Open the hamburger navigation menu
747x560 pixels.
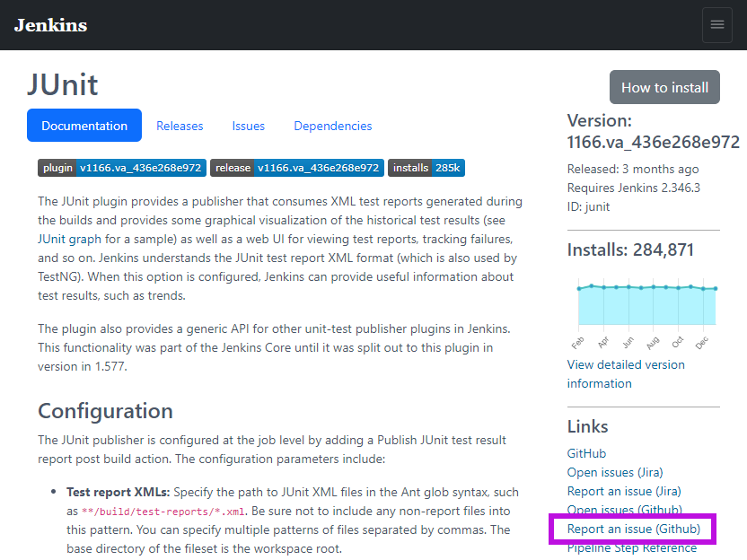click(x=716, y=25)
